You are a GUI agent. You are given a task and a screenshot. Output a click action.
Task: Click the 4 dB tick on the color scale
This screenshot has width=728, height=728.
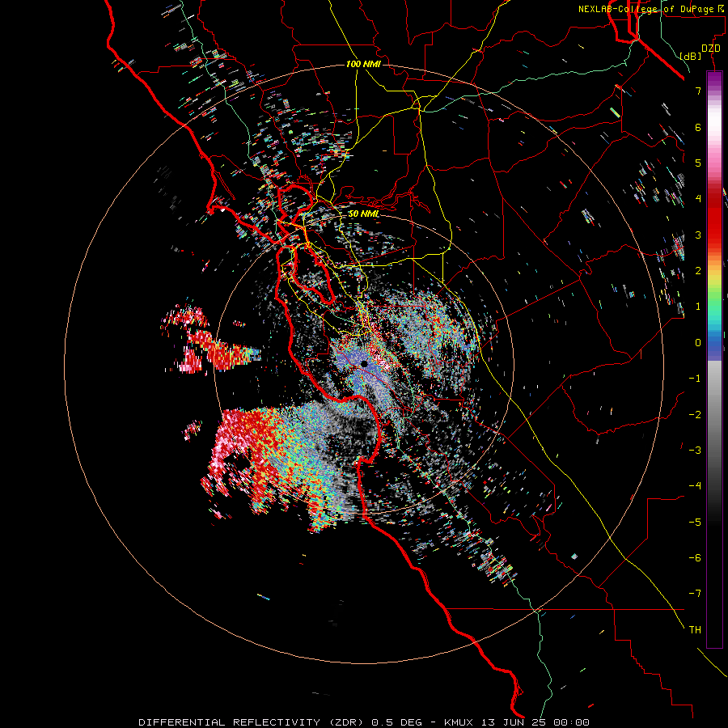click(x=698, y=199)
